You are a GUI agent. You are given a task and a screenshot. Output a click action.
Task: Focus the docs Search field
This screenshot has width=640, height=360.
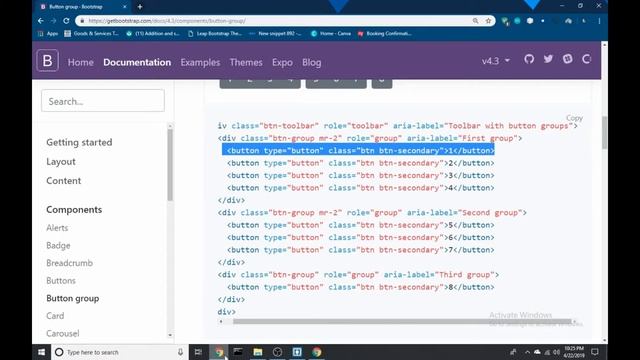click(103, 101)
